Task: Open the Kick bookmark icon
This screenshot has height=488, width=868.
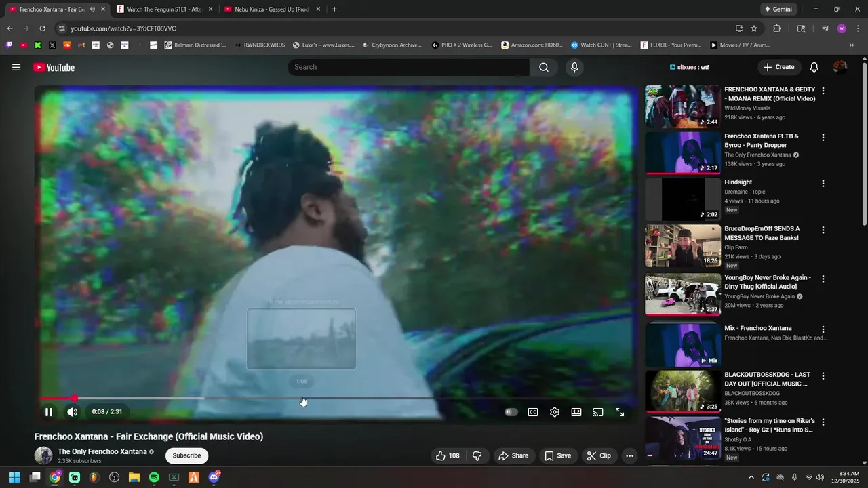Action: tap(38, 45)
